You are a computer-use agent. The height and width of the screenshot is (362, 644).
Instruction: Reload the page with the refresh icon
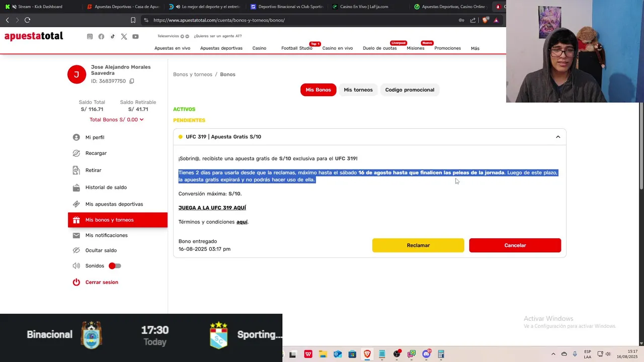pyautogui.click(x=27, y=20)
